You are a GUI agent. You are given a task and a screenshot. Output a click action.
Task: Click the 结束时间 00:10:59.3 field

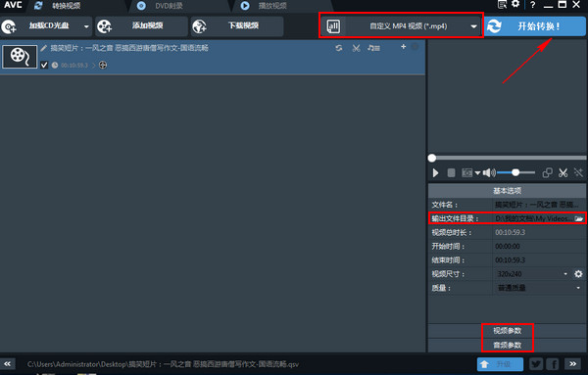[x=538, y=260]
